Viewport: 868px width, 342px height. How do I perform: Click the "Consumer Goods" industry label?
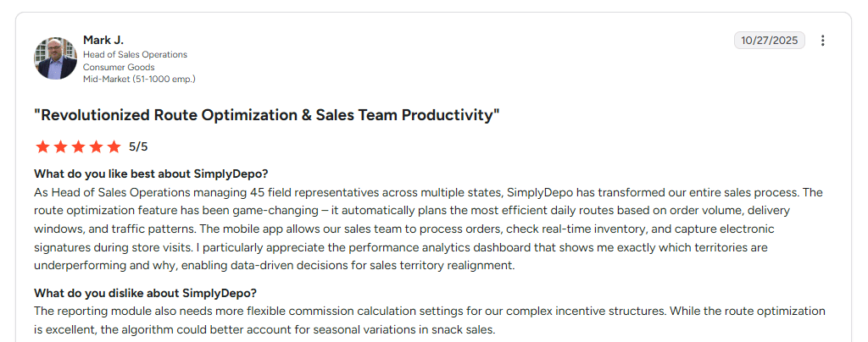(119, 67)
